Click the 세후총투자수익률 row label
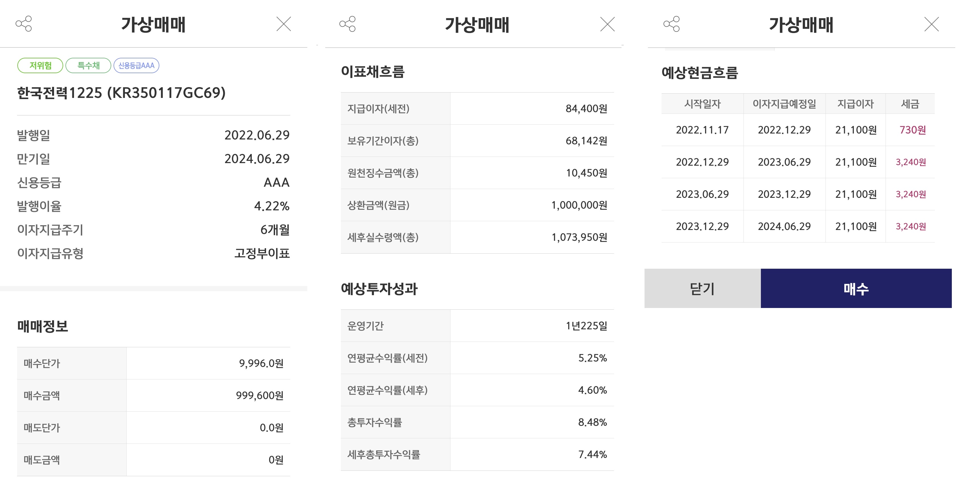Image resolution: width=980 pixels, height=493 pixels. coord(384,455)
